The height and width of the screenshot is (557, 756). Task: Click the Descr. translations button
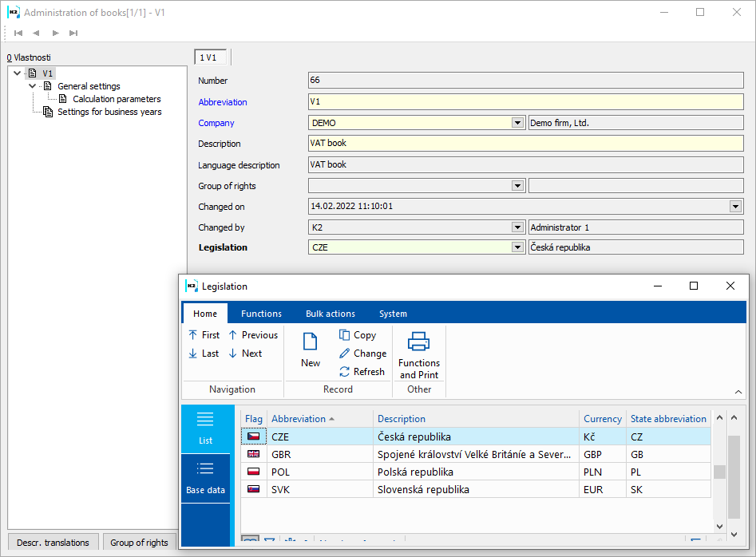[53, 543]
